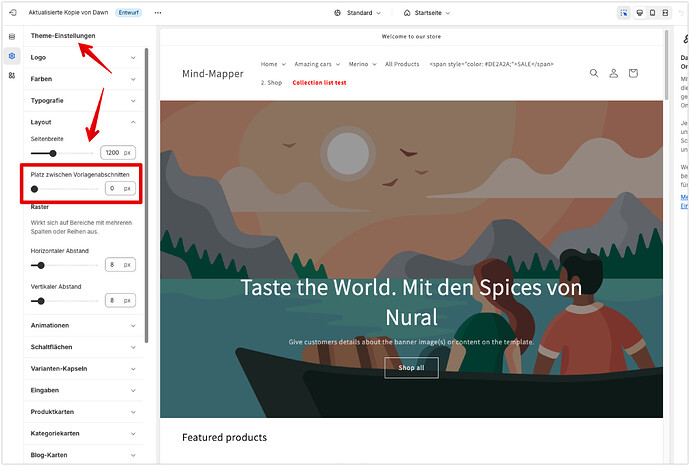Click the Horizontaler Abstand px field
This screenshot has width=690, height=466.
120,265
